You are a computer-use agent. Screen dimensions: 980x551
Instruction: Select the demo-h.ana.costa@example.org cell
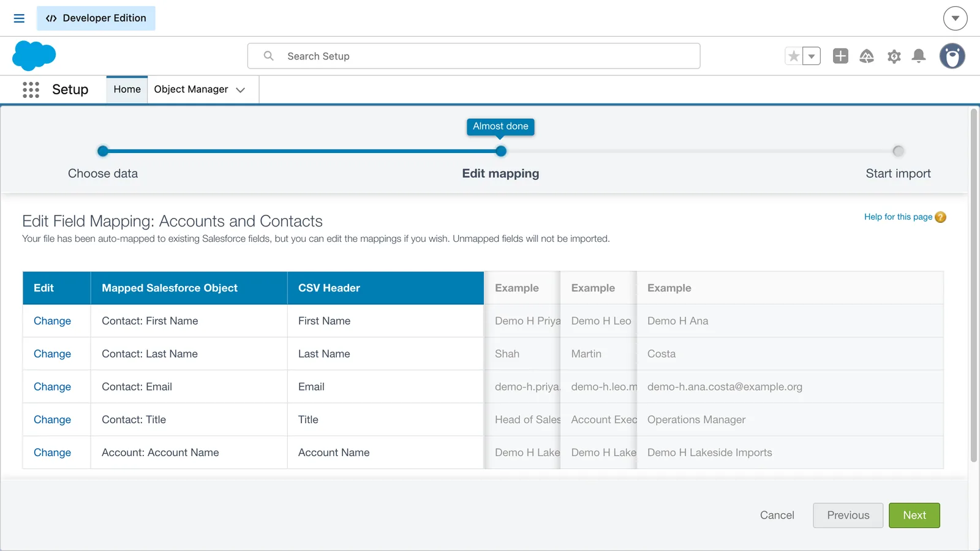790,387
